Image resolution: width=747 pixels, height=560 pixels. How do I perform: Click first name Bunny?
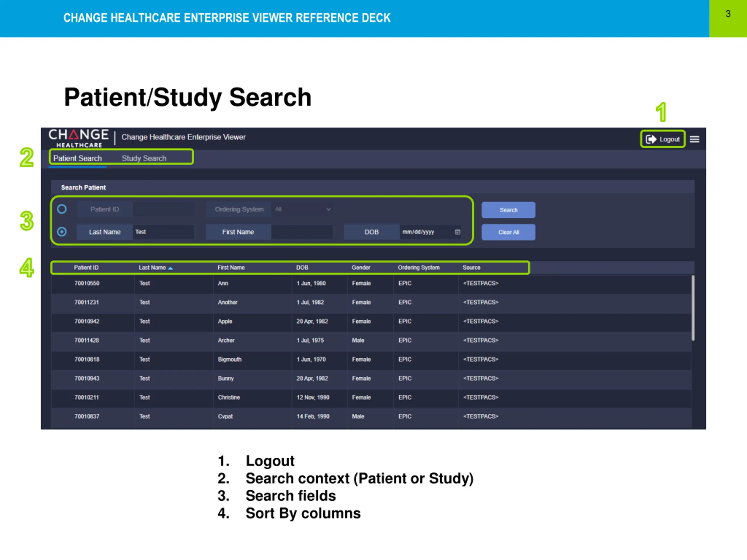226,378
